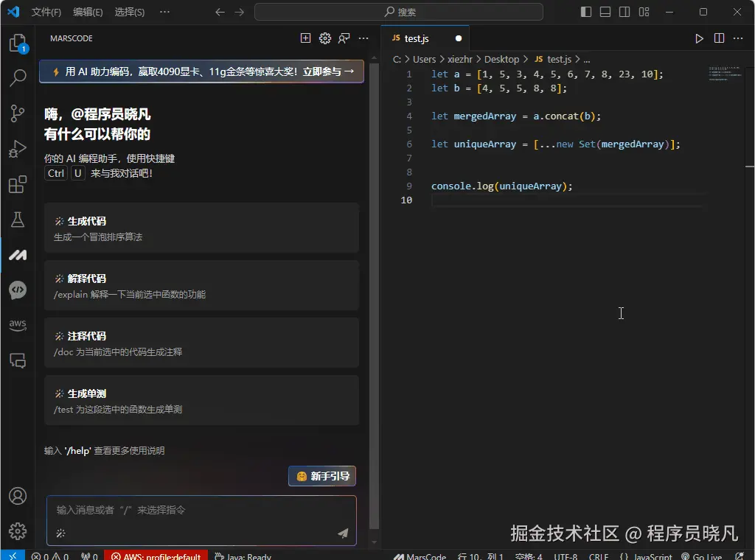The width and height of the screenshot is (755, 560).
Task: Start a new MarsCode chat with plus icon
Action: [305, 38]
